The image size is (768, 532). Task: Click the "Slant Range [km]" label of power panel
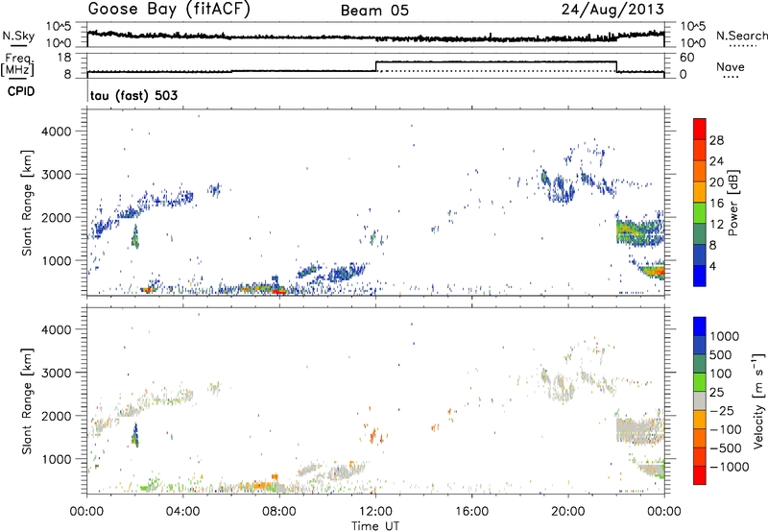(27, 203)
